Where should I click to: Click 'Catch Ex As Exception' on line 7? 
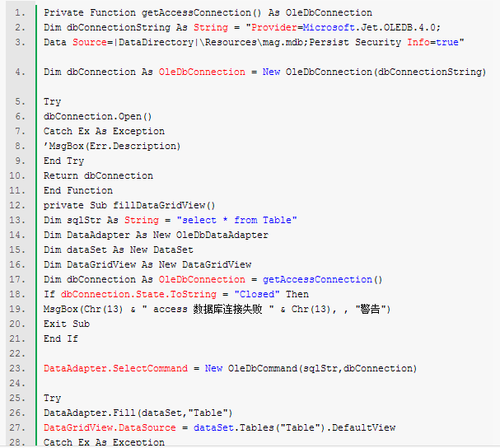[104, 132]
